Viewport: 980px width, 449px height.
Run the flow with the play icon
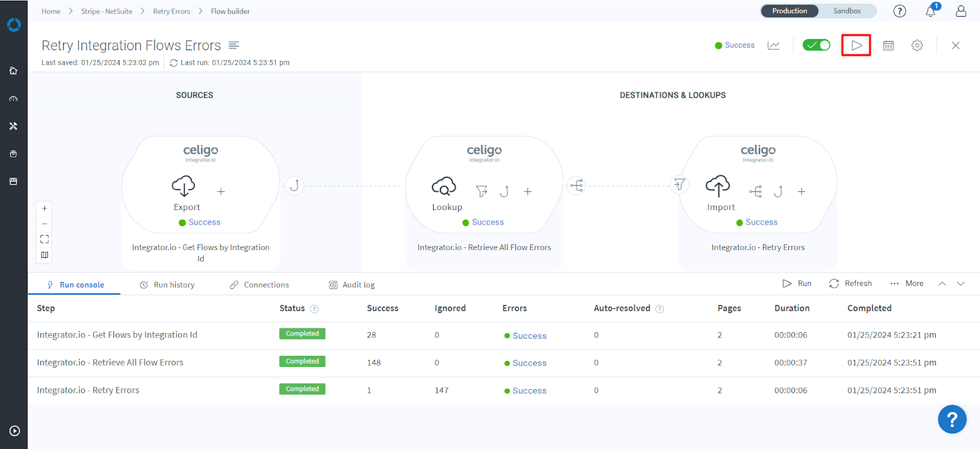coord(856,45)
